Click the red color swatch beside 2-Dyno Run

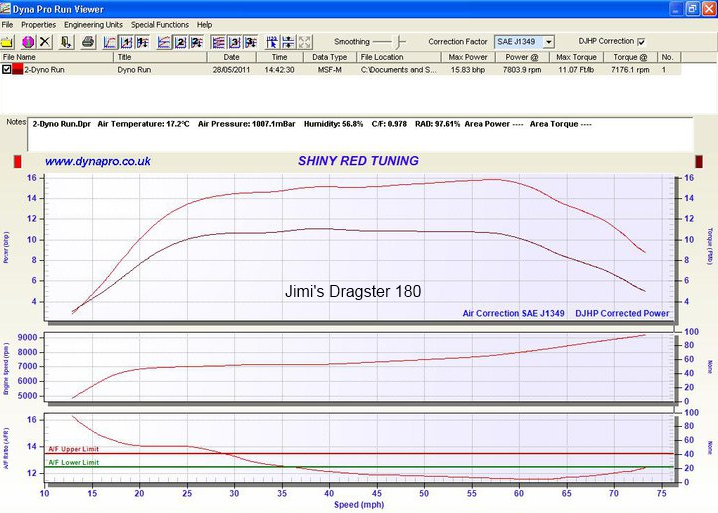pos(17,70)
